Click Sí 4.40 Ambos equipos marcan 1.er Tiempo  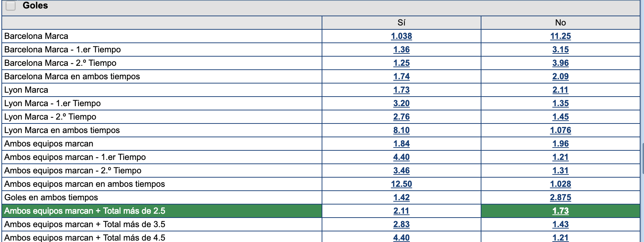coord(401,157)
